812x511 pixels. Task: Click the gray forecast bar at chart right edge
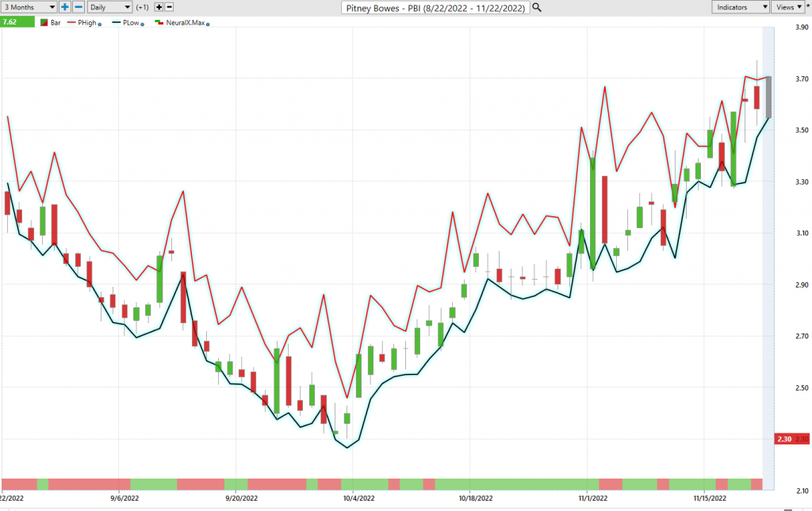[x=768, y=97]
